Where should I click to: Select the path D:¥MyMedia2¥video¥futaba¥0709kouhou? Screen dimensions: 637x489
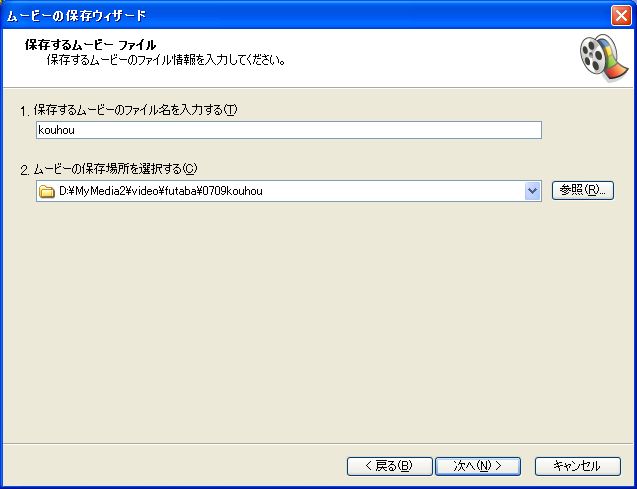161,191
